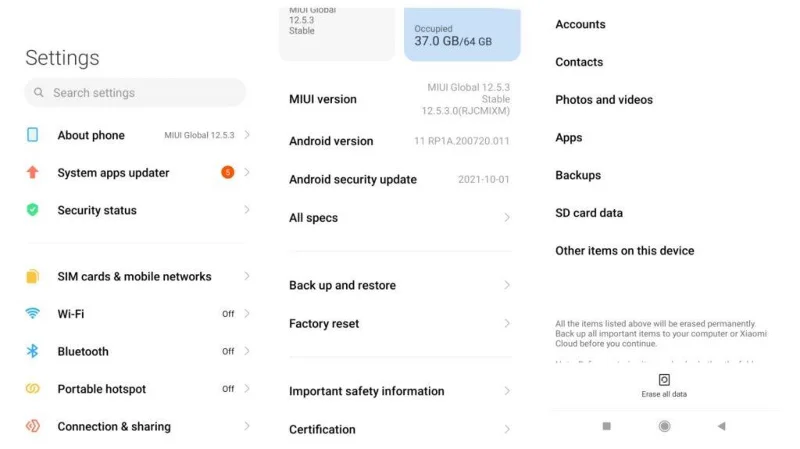
Task: Tap the SIM cards icon
Action: tap(32, 276)
